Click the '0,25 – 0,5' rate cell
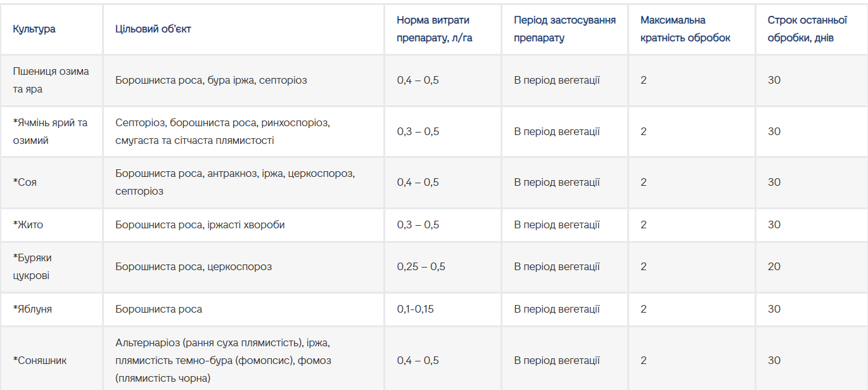The width and height of the screenshot is (868, 390). point(442,266)
